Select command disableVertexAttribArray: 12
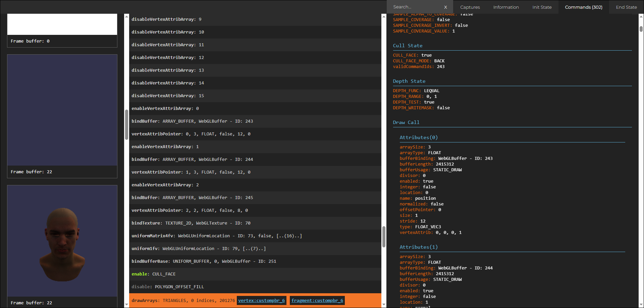This screenshot has height=308, width=644. tap(255, 58)
